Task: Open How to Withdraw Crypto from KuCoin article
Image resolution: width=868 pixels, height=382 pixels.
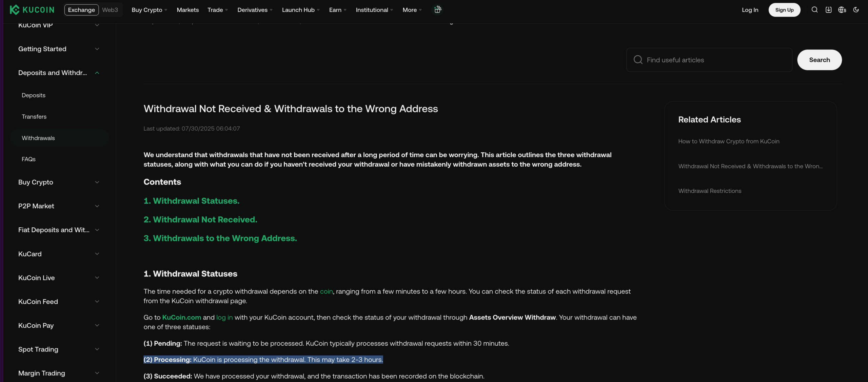Action: tap(729, 141)
